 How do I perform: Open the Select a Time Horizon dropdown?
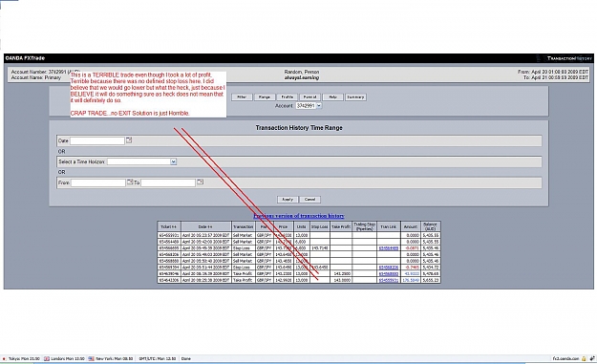pyautogui.click(x=173, y=161)
